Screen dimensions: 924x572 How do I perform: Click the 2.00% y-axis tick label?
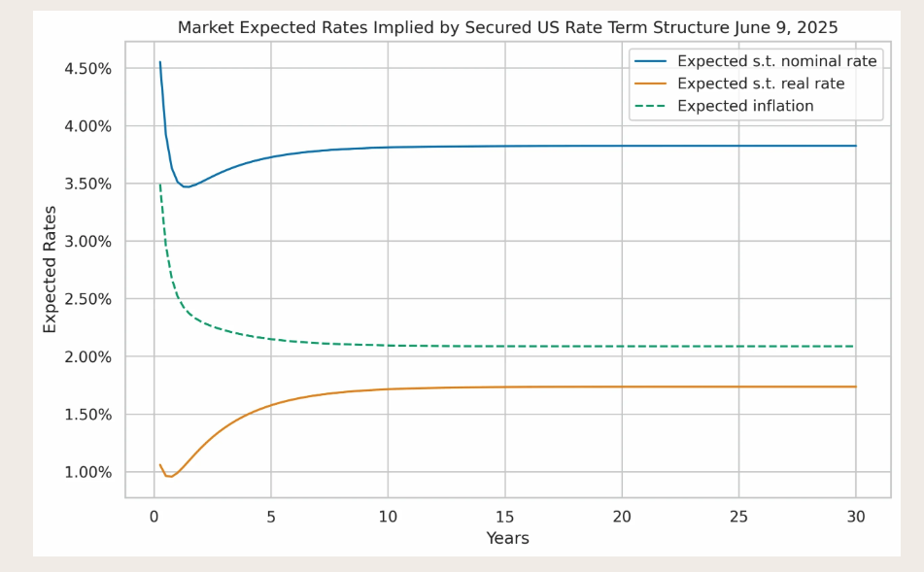pos(87,357)
